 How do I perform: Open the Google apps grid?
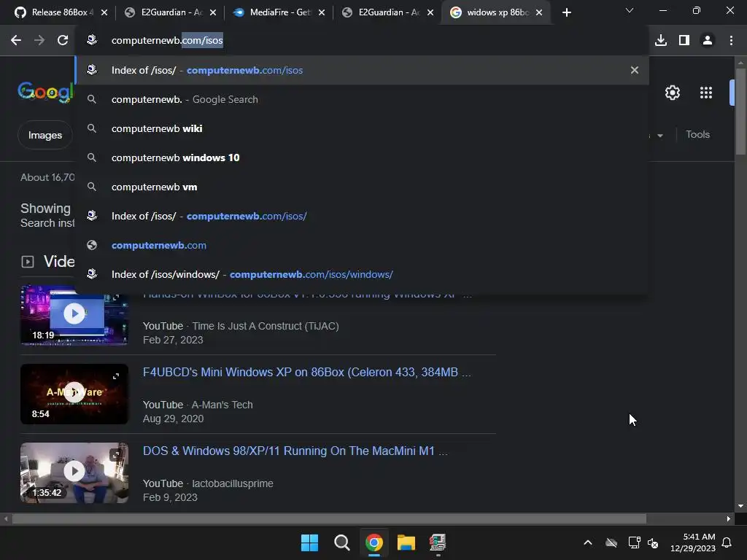pyautogui.click(x=706, y=93)
